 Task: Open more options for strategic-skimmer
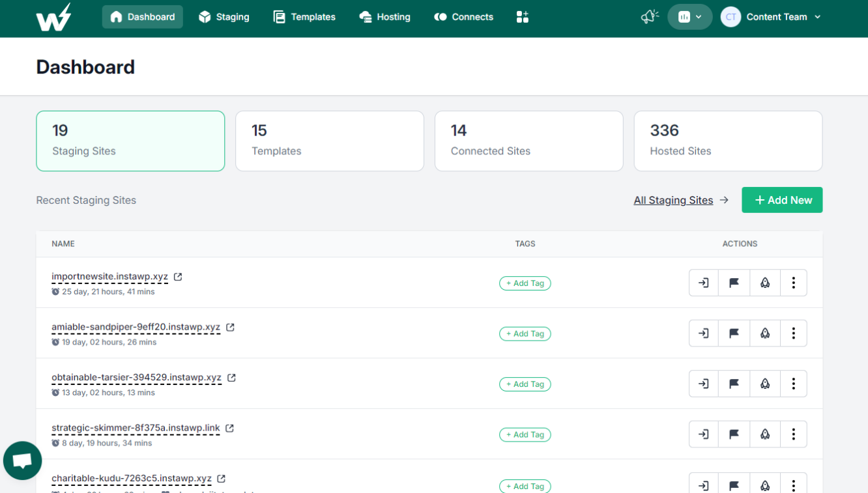(x=794, y=434)
